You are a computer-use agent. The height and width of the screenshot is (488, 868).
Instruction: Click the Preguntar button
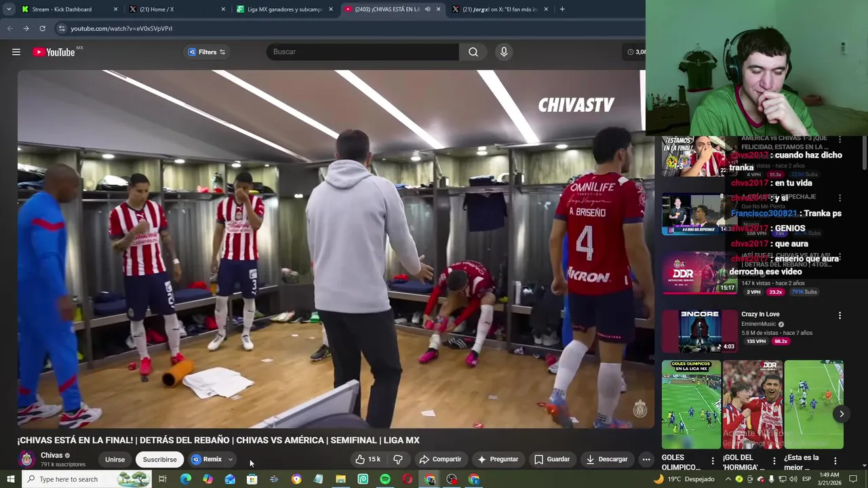coord(498,460)
